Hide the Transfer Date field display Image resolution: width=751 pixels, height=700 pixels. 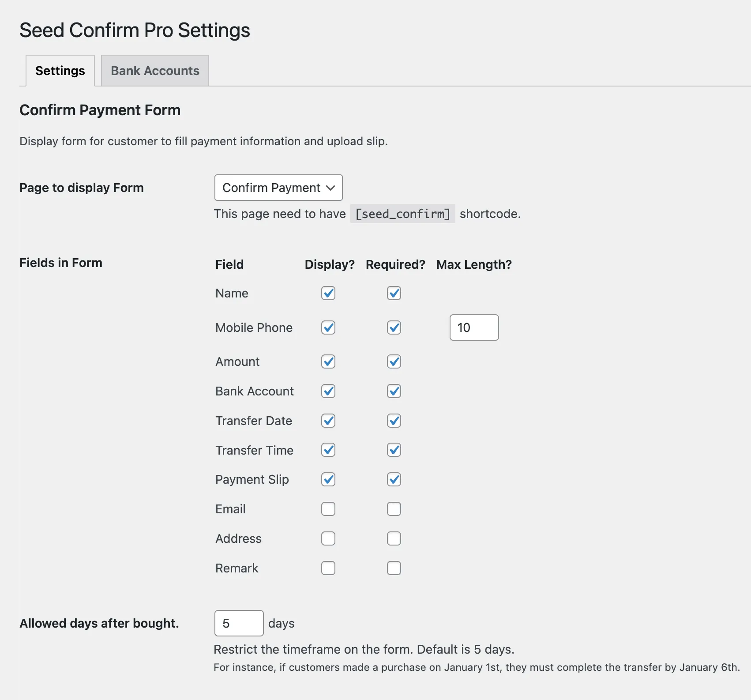[328, 421]
